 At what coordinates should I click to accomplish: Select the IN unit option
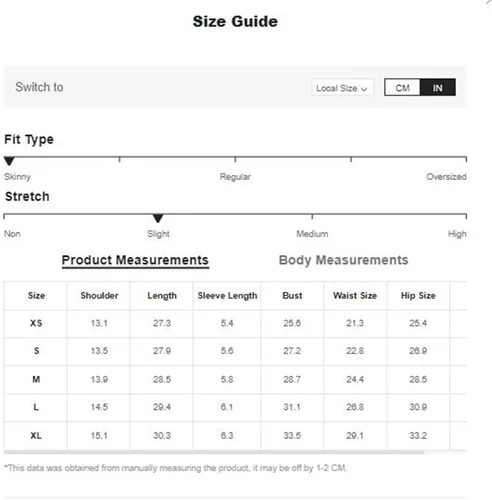pos(438,88)
